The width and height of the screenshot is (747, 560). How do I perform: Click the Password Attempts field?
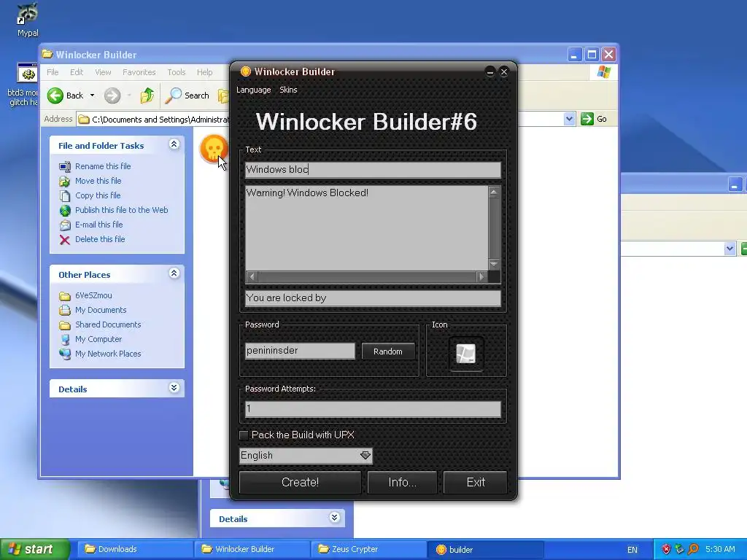[373, 409]
